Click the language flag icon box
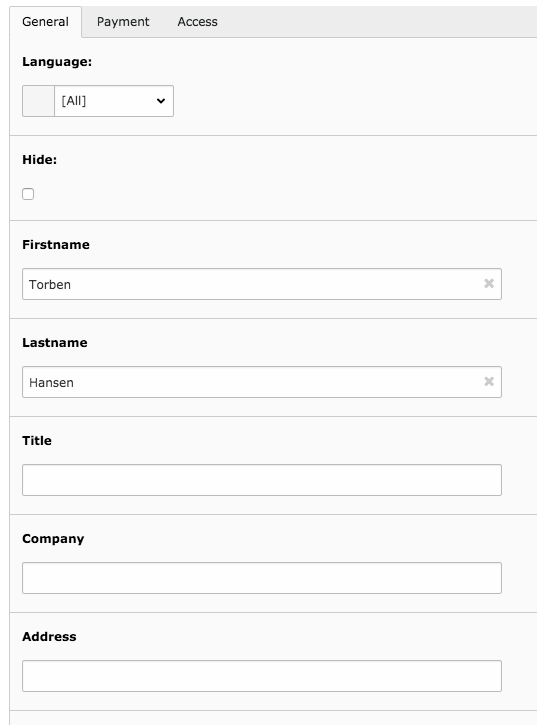The width and height of the screenshot is (537, 725). 38,101
